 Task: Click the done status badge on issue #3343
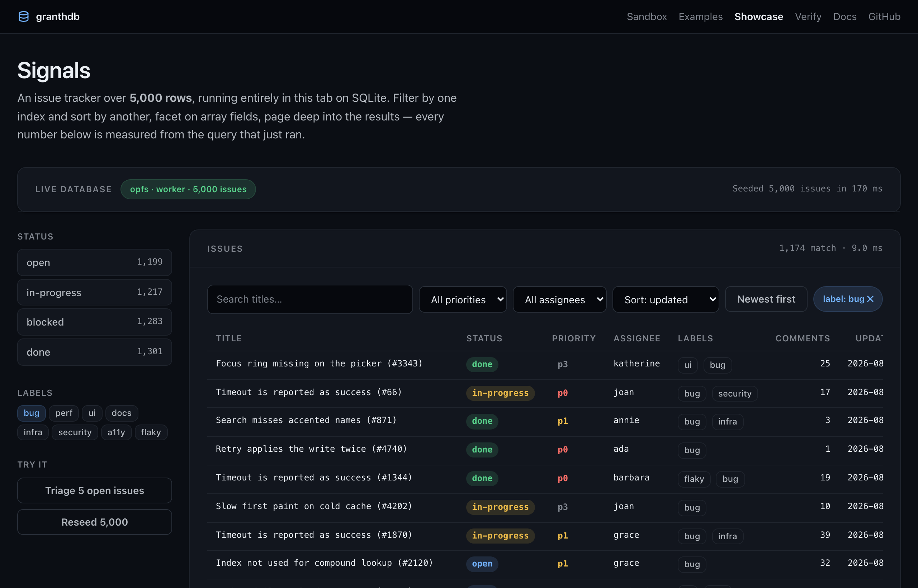click(x=482, y=364)
